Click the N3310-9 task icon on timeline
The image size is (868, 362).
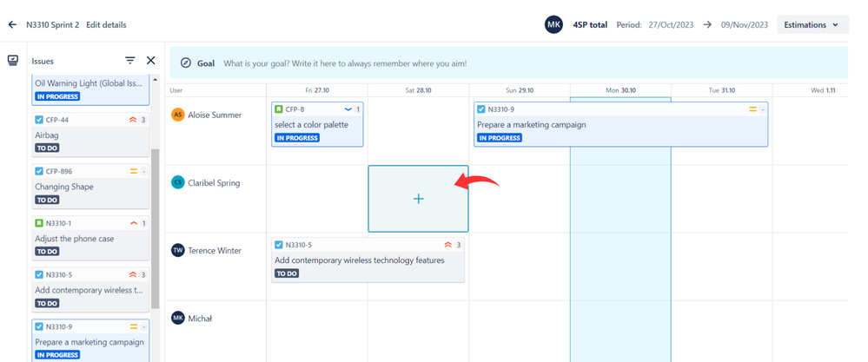tap(481, 109)
